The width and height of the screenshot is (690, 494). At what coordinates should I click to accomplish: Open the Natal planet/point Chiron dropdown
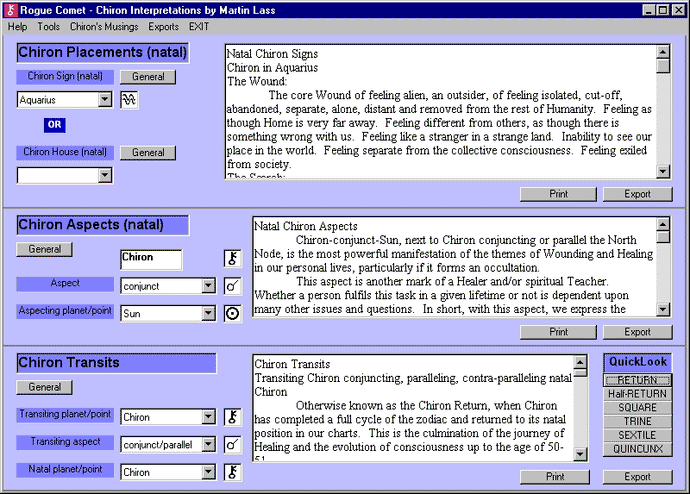coord(208,472)
